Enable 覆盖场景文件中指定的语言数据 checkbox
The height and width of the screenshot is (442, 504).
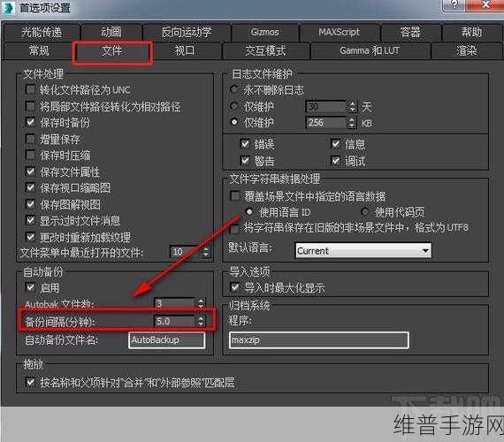235,195
